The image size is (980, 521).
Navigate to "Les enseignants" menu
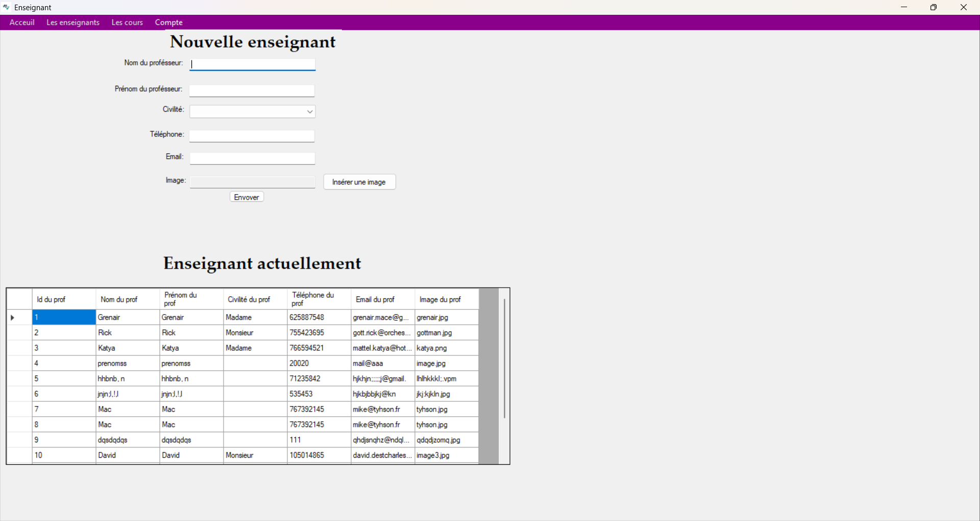[x=73, y=22]
